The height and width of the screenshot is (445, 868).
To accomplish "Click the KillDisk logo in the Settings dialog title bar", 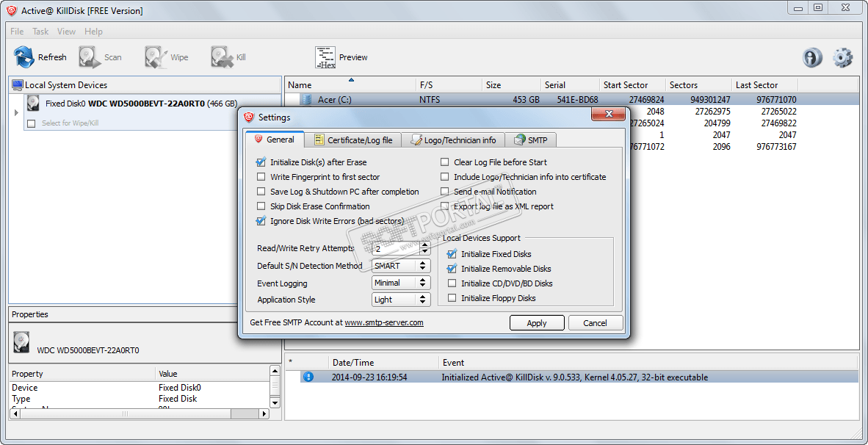I will point(249,117).
